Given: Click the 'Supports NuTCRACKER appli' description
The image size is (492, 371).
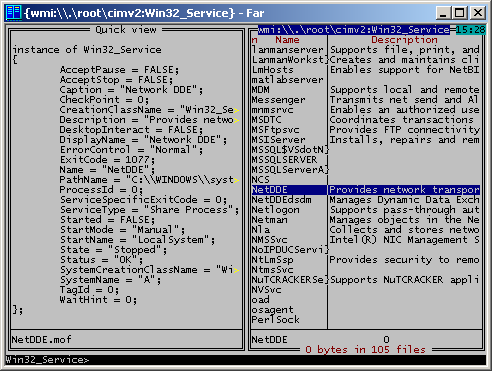Looking at the screenshot, I should pyautogui.click(x=405, y=280).
